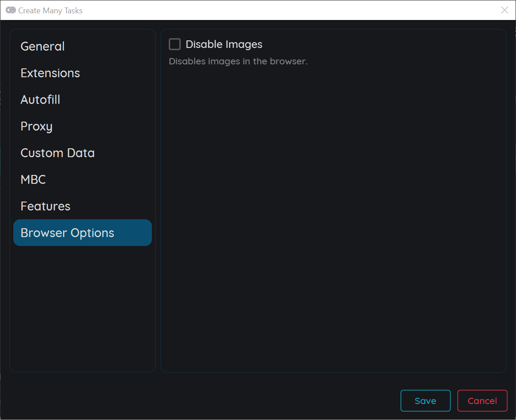Close the Create Many Tasks dialog

click(x=504, y=10)
